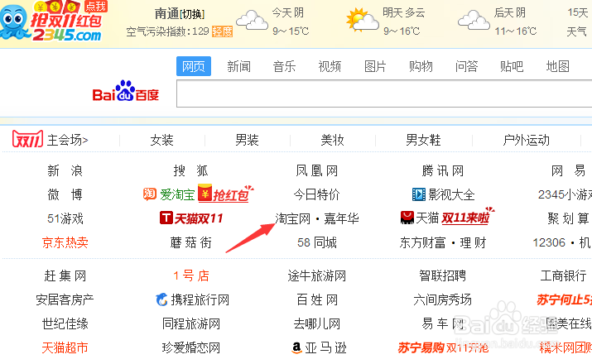Open the orange 1号店 link
Viewport: 592px width, 364px height.
coord(190,275)
